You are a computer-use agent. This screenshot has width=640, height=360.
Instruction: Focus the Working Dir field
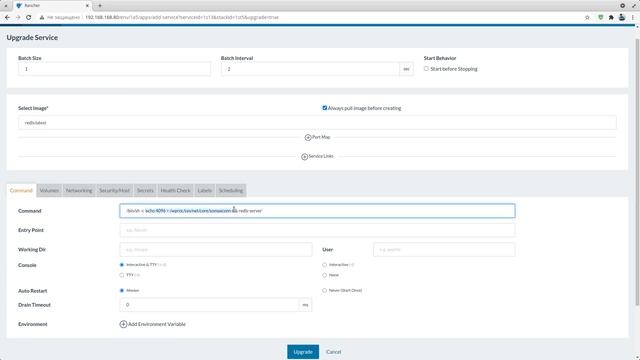[216, 249]
